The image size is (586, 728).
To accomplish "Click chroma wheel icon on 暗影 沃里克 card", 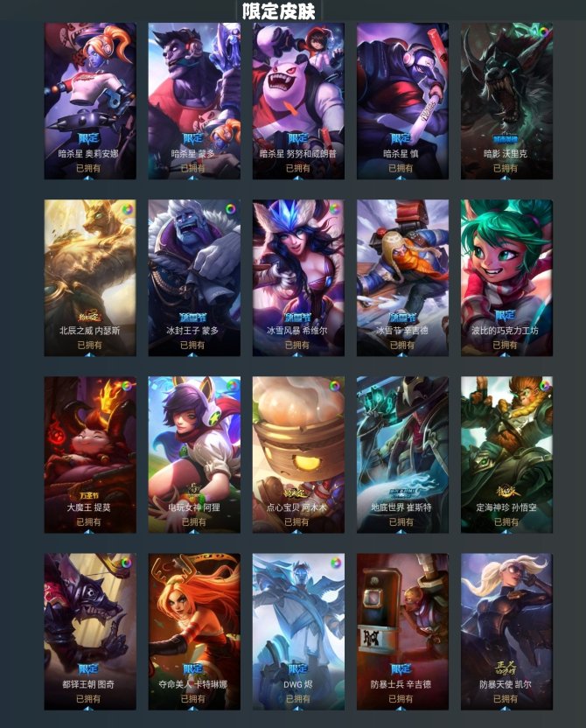I will point(543,31).
